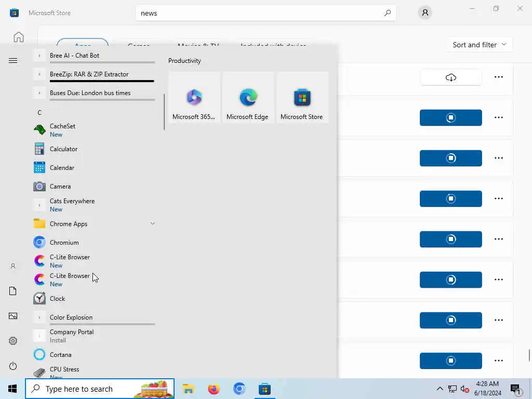532x399 pixels.
Task: Click the search magnifier in Store
Action: tap(388, 13)
